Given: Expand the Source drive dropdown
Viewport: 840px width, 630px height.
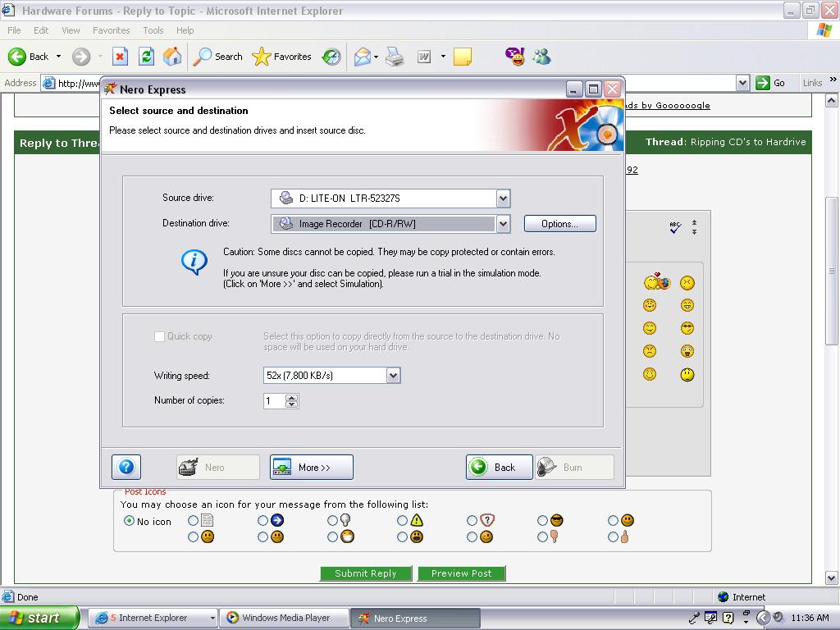Looking at the screenshot, I should (503, 199).
